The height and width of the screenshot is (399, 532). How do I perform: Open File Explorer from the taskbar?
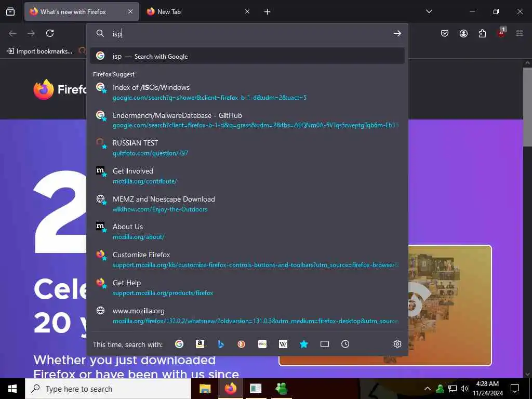coord(205,389)
